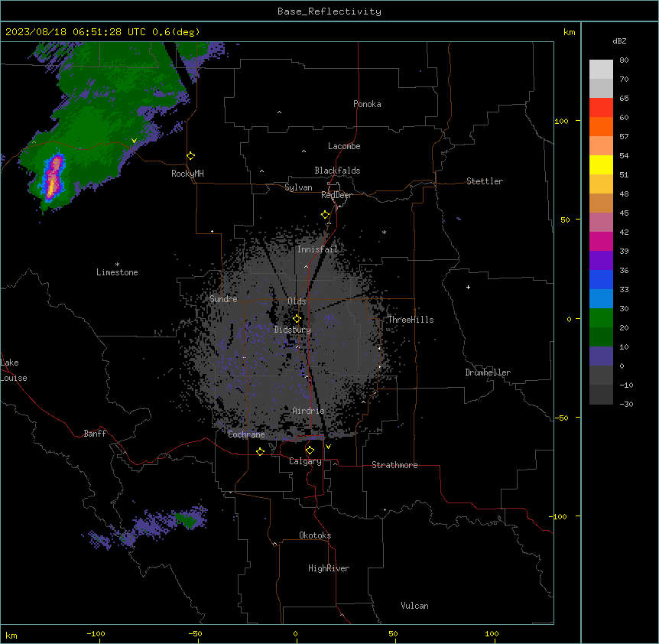659x644 pixels.
Task: Click the Vulcan town label
Action: tap(415, 606)
